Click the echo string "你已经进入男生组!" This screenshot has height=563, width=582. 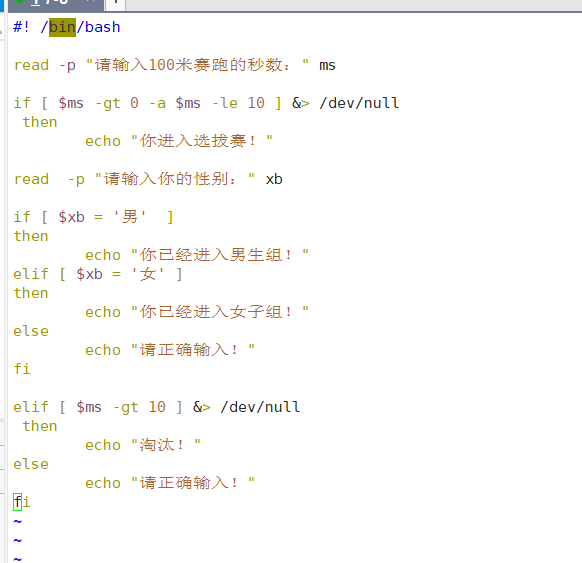tap(220, 255)
